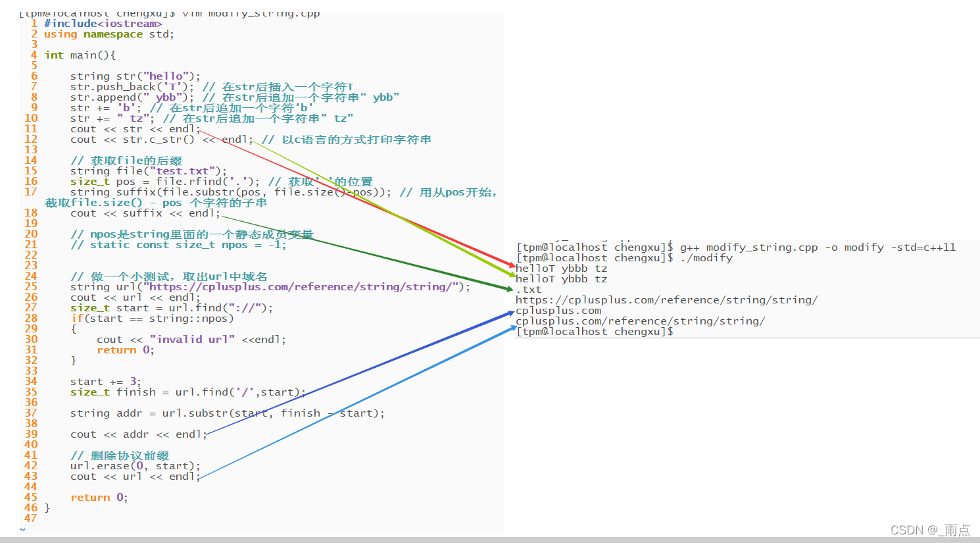Click the str += " tz" statement

coord(112,118)
